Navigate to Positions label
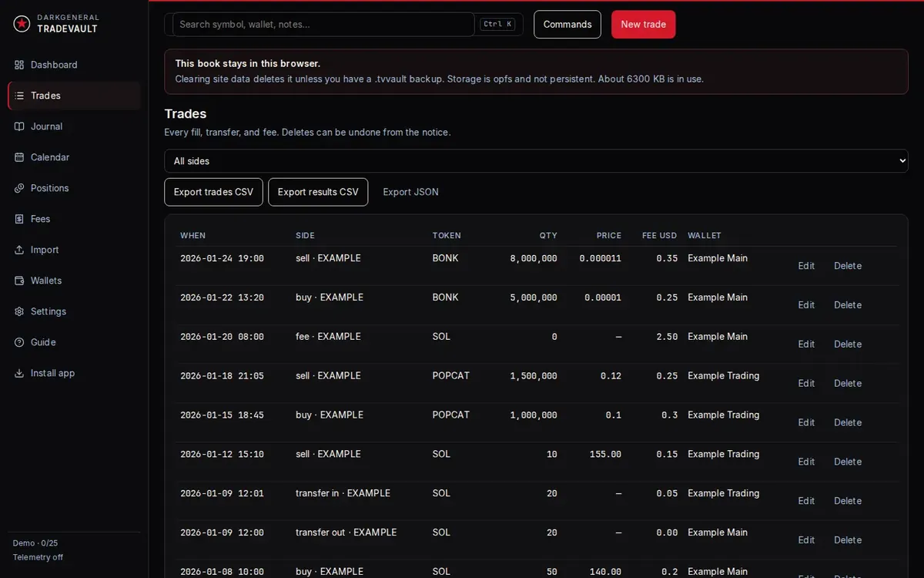 click(x=49, y=188)
